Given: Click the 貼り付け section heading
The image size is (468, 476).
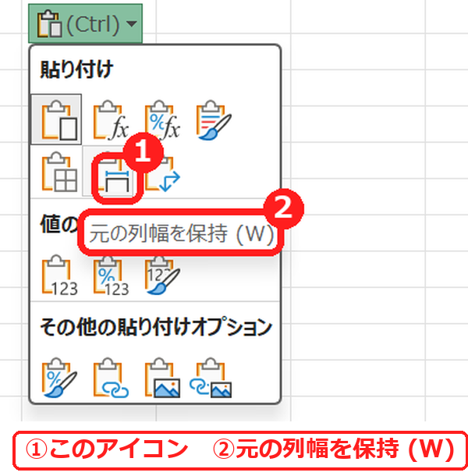Looking at the screenshot, I should pos(76,69).
